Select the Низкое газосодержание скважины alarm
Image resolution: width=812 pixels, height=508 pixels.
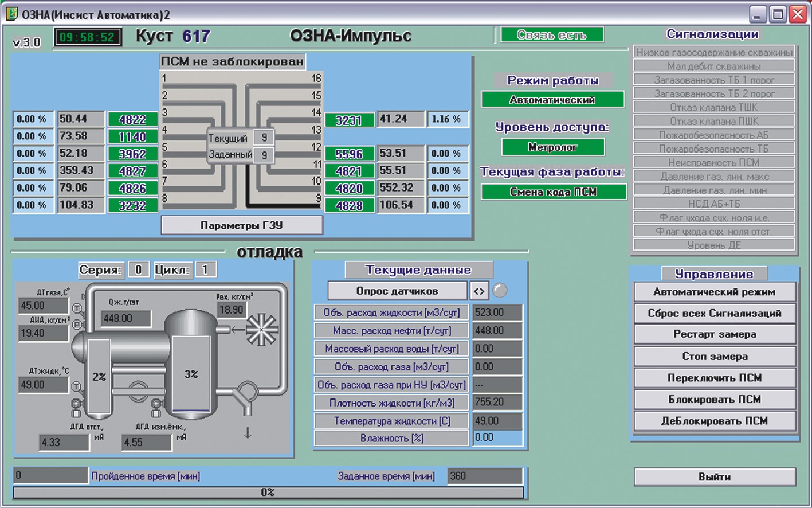[714, 52]
